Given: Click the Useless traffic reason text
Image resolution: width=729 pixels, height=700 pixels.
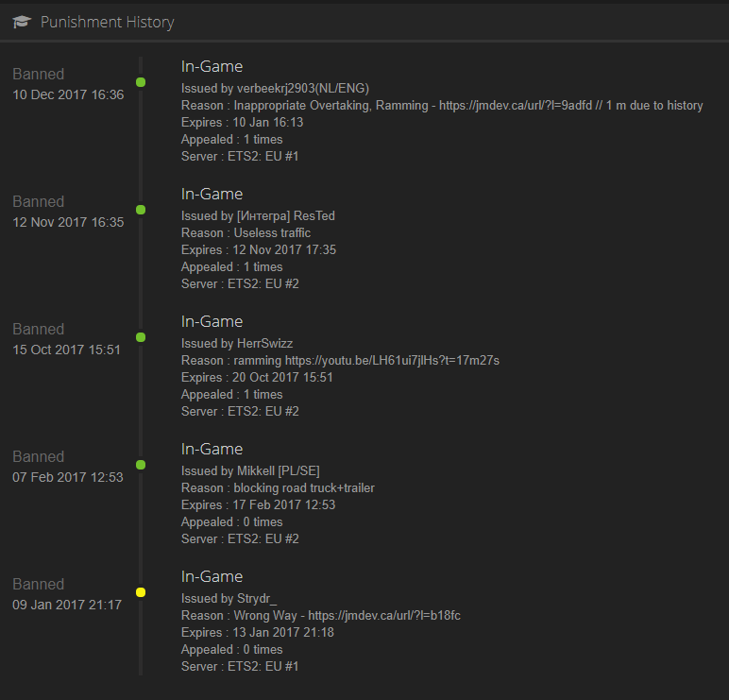Looking at the screenshot, I should tap(272, 233).
